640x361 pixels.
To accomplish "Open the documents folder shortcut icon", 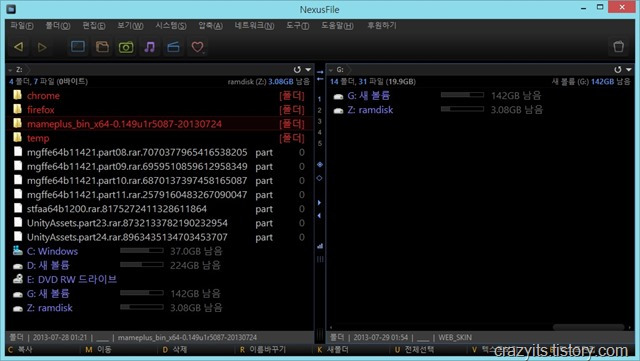I will [x=102, y=47].
